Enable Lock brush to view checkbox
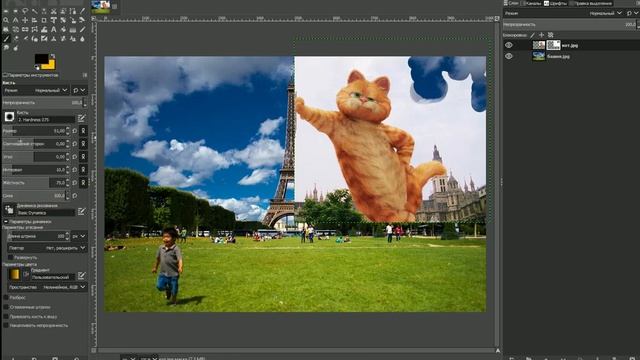 pyautogui.click(x=6, y=316)
